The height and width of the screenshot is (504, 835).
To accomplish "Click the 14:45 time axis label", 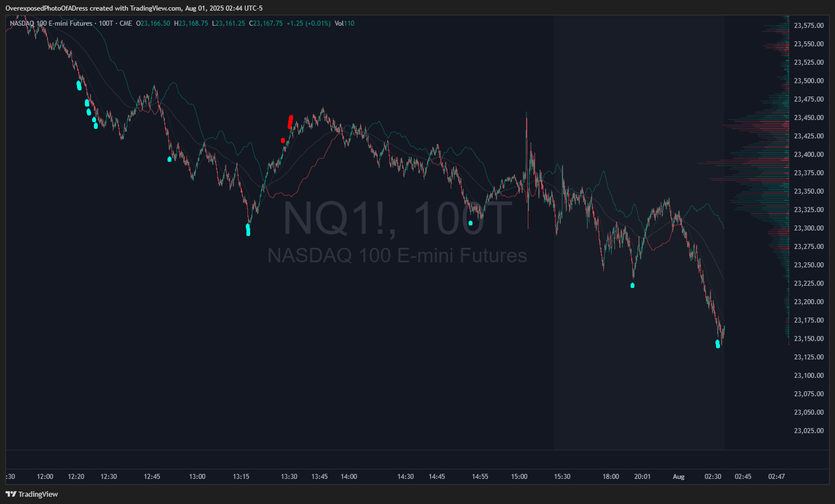I will 437,477.
